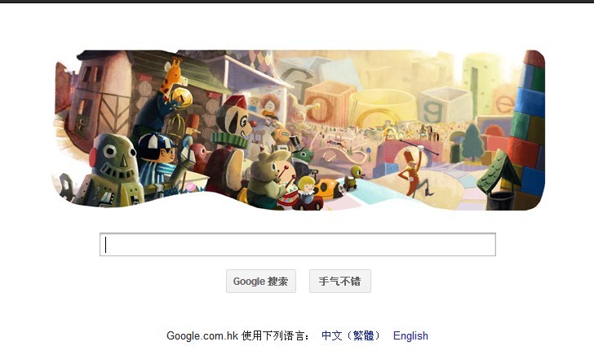
Task: Click the block with letter e
Action: [504, 101]
